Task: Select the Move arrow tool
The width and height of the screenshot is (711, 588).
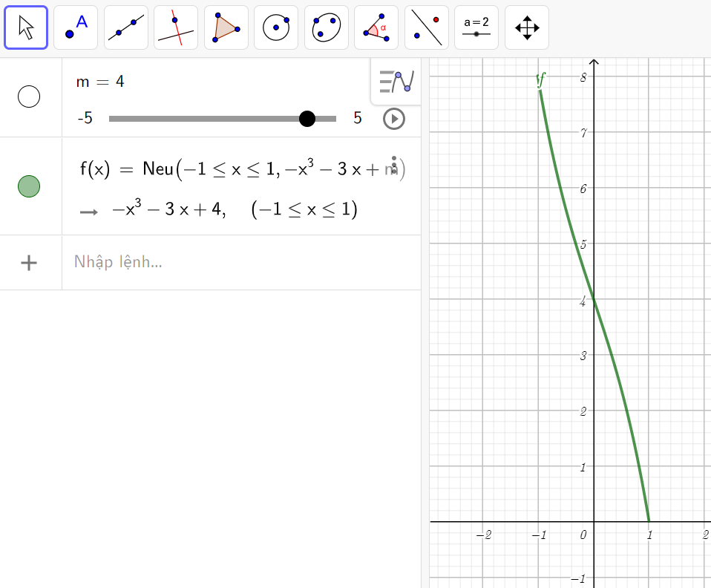Action: point(26,27)
